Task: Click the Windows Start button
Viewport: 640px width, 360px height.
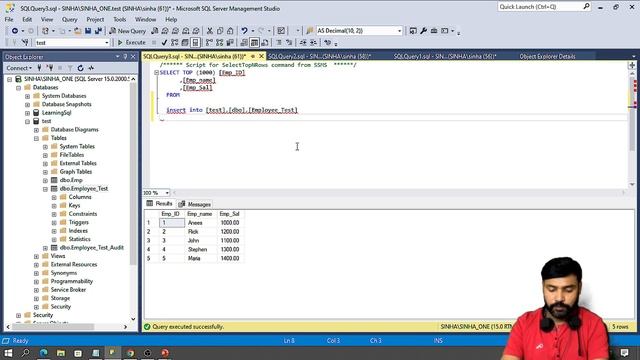Action: (x=8, y=353)
